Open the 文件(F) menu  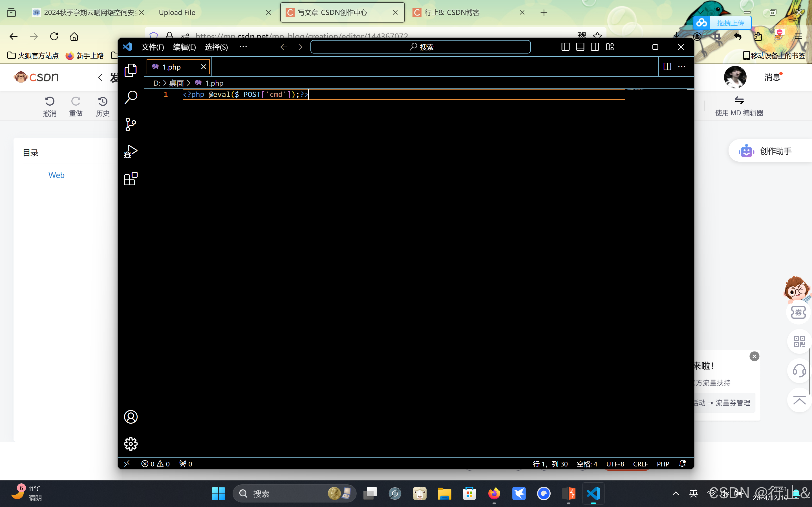coord(153,47)
